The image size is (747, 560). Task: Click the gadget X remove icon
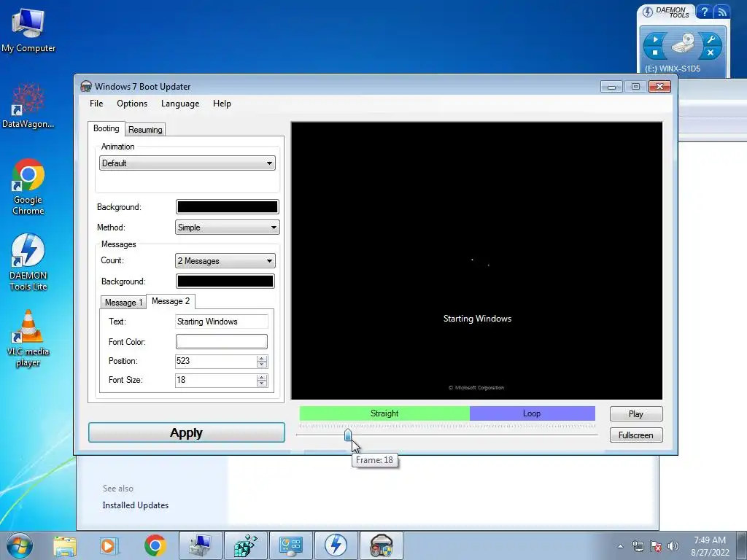[711, 52]
